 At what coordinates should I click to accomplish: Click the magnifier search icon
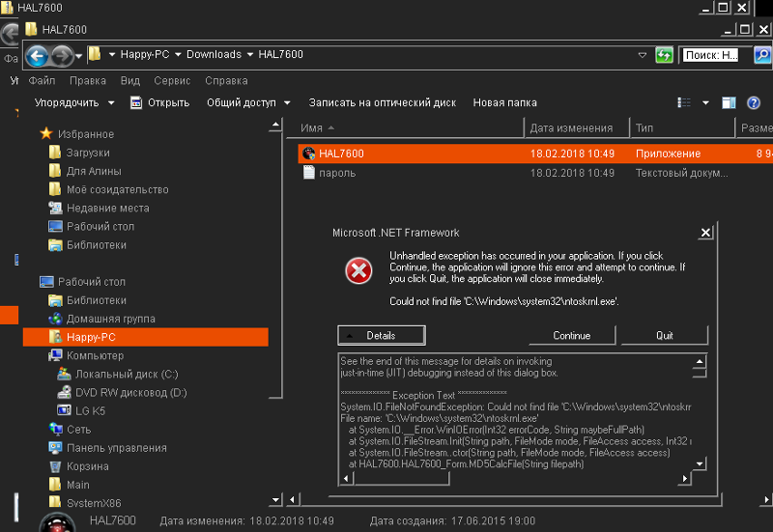tap(762, 55)
